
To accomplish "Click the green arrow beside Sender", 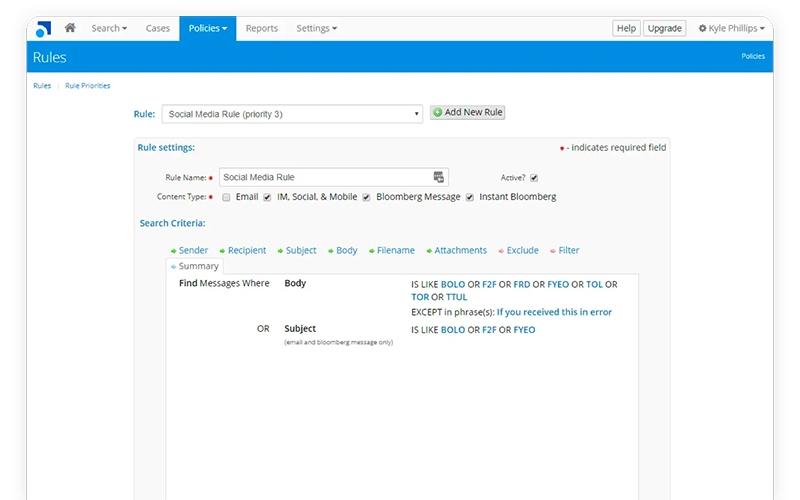I will [173, 251].
